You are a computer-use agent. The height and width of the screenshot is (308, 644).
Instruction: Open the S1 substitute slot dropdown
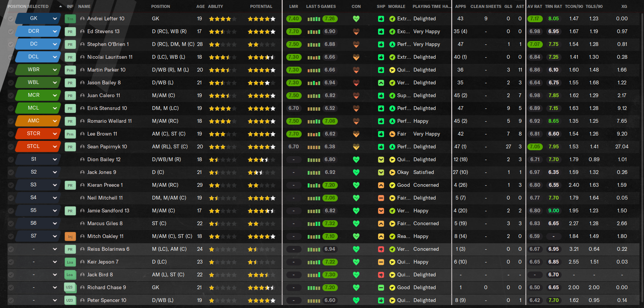(38, 159)
